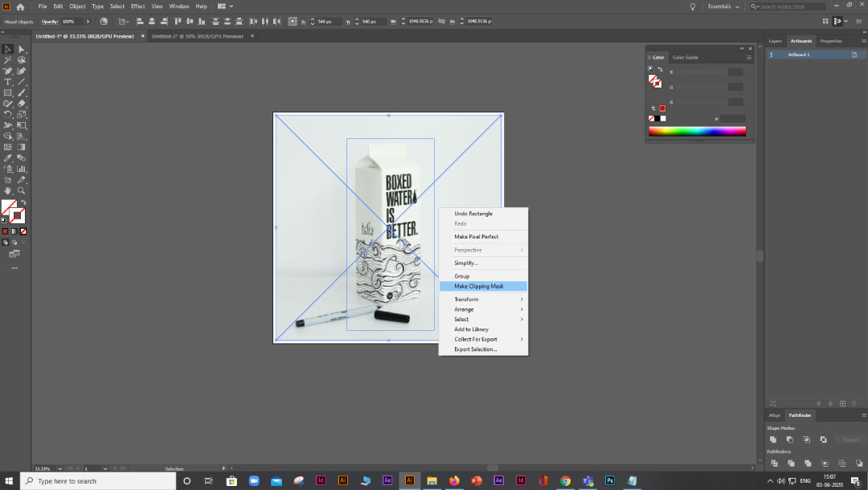Open the arrange documents dropdown

point(225,6)
